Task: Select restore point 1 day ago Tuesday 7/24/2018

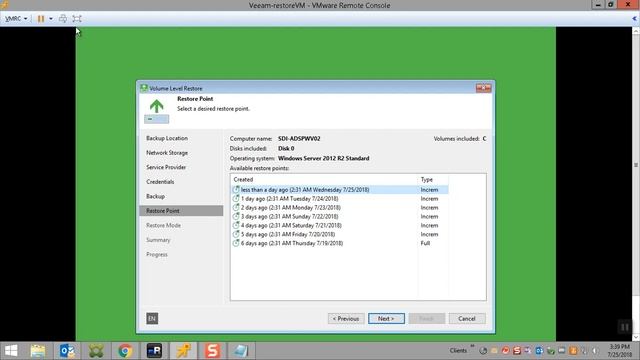Action: (340, 199)
